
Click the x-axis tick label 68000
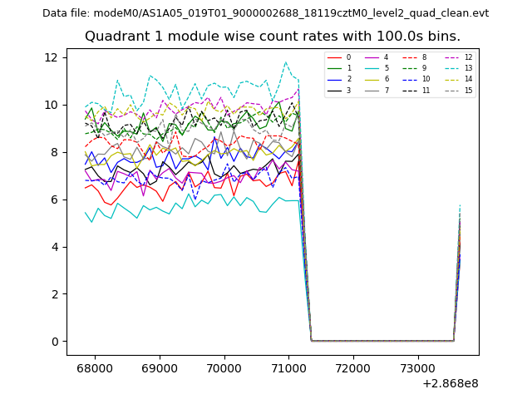(x=94, y=368)
